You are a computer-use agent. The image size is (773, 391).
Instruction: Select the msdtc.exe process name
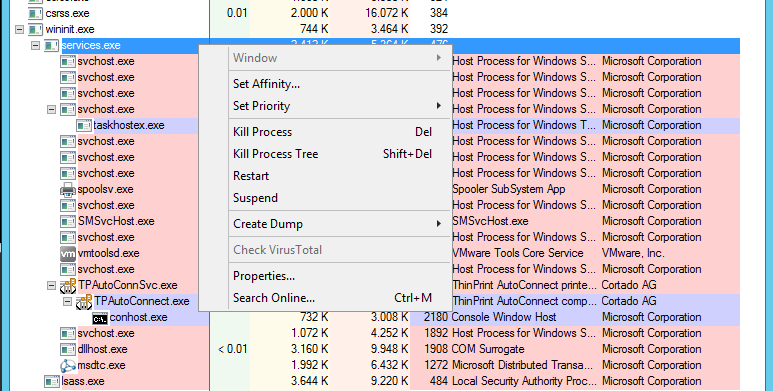102,365
